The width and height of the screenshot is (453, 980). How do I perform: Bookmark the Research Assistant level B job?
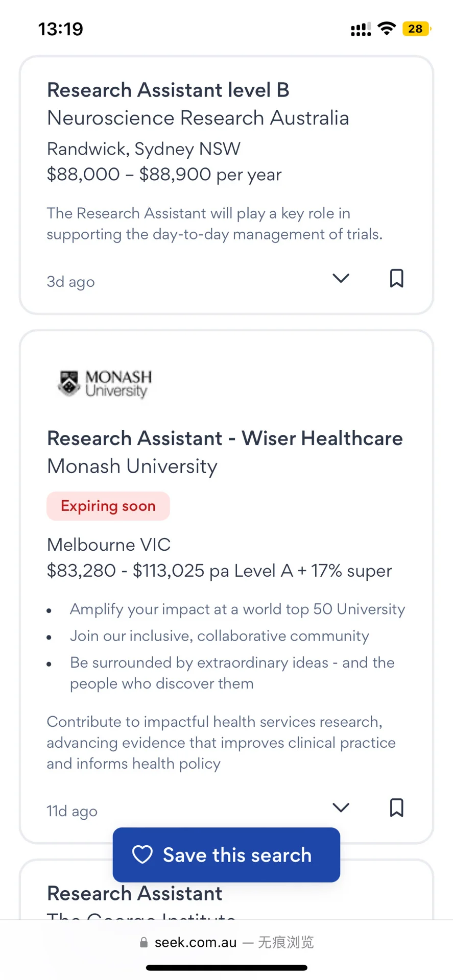click(397, 278)
